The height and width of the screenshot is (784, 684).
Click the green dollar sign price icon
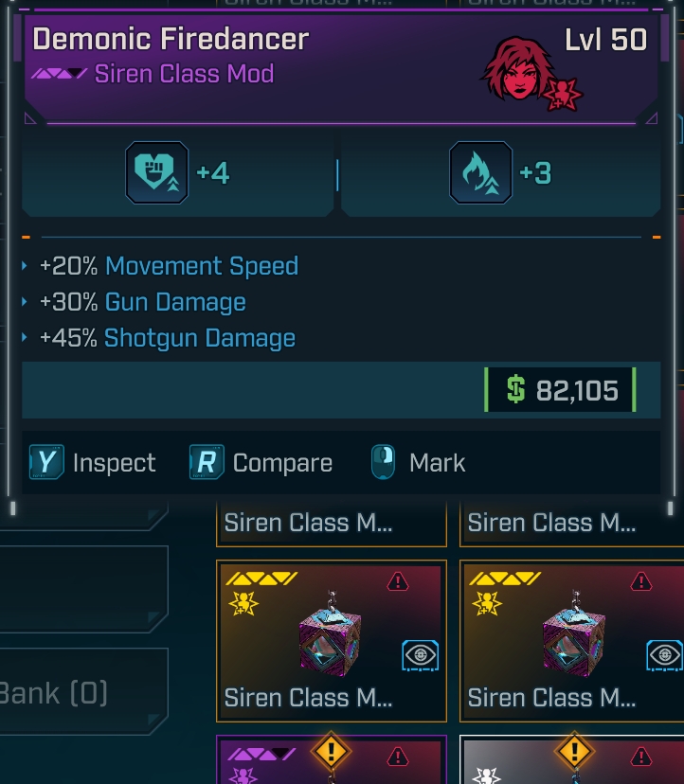click(x=515, y=390)
